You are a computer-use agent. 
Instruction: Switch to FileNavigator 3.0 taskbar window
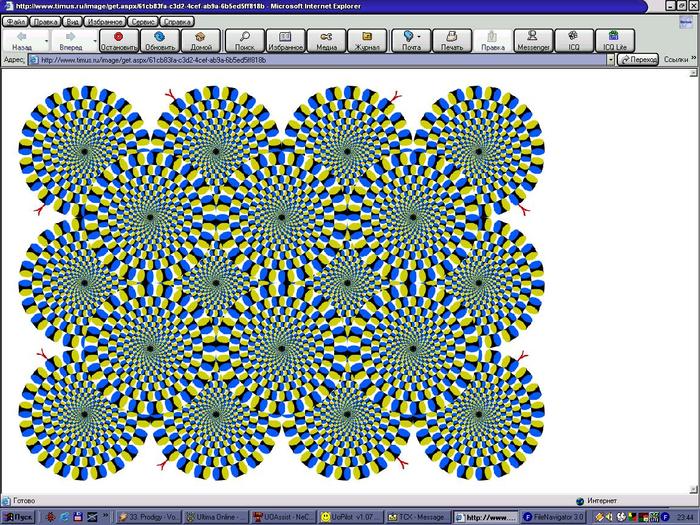click(553, 517)
